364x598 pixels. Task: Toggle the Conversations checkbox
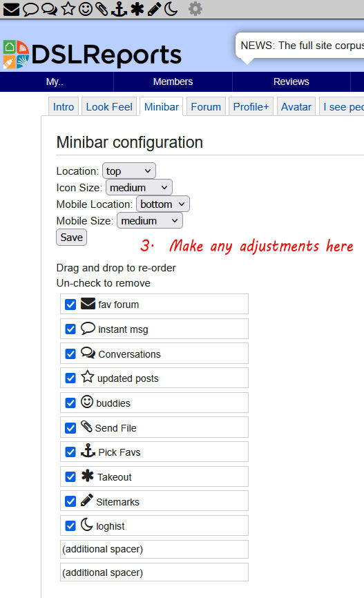(x=70, y=354)
